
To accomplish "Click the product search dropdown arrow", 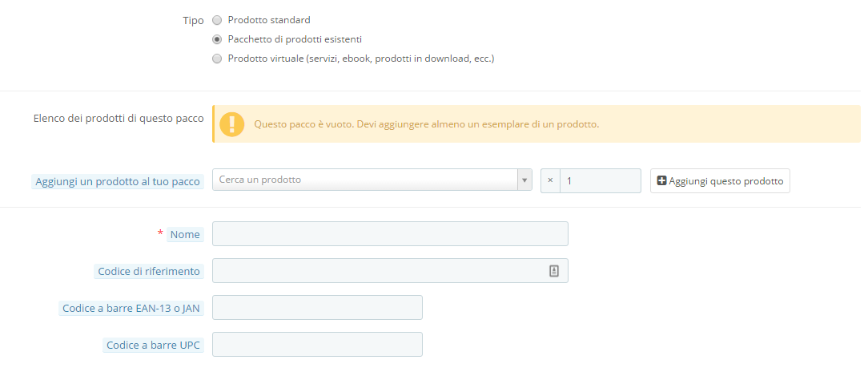I will [525, 180].
